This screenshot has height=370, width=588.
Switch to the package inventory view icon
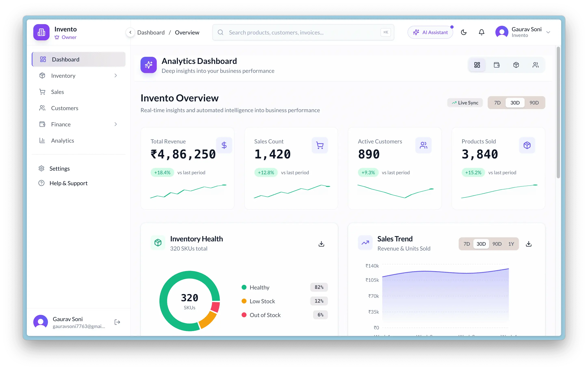tap(516, 65)
